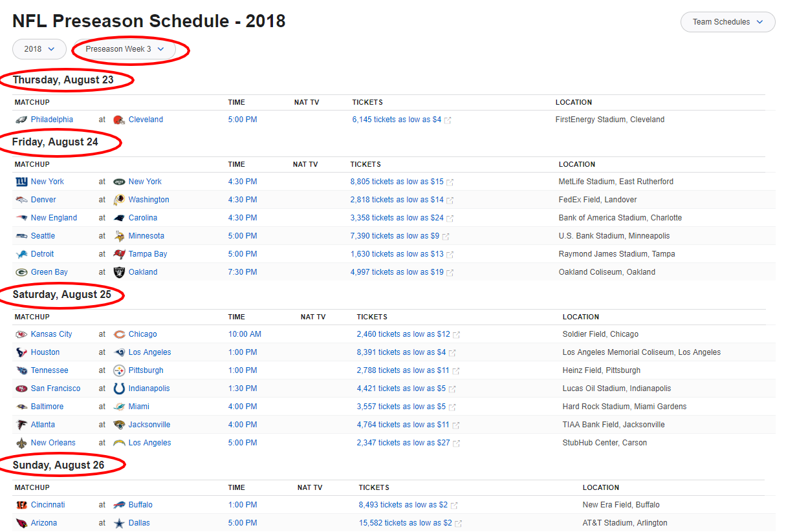786x532 pixels.
Task: Click the Pittsburgh Steelers logo
Action: pos(118,370)
